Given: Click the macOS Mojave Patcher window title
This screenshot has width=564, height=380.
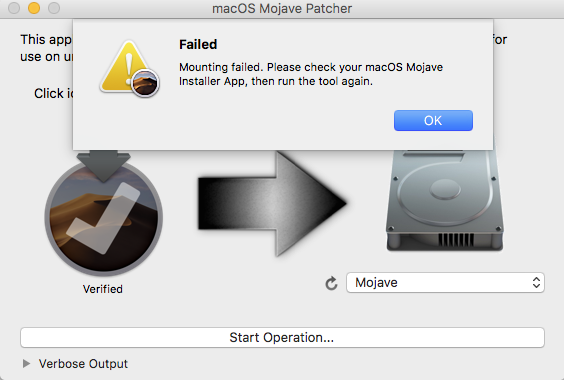Looking at the screenshot, I should 282,8.
